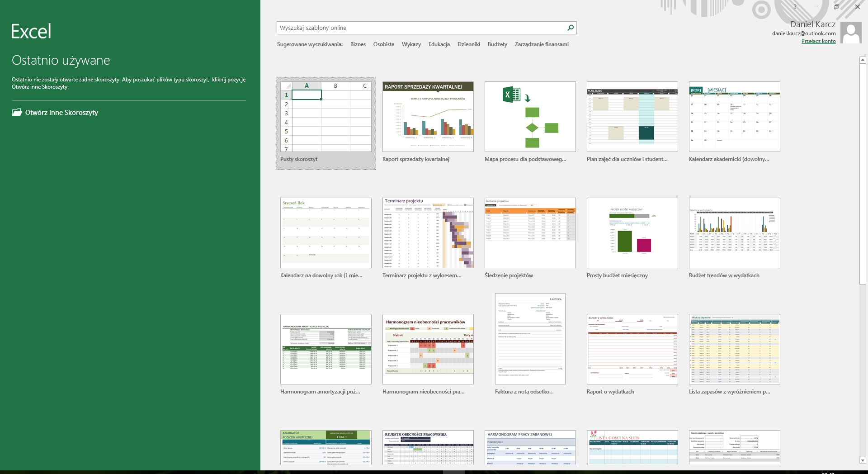This screenshot has width=868, height=474.
Task: Select the Biznes suggested search
Action: (x=358, y=44)
